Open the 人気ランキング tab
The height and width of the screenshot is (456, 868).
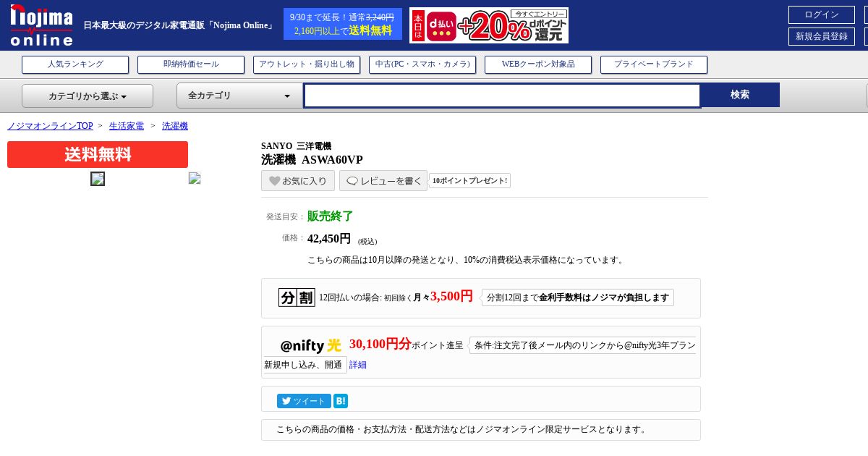[x=75, y=64]
